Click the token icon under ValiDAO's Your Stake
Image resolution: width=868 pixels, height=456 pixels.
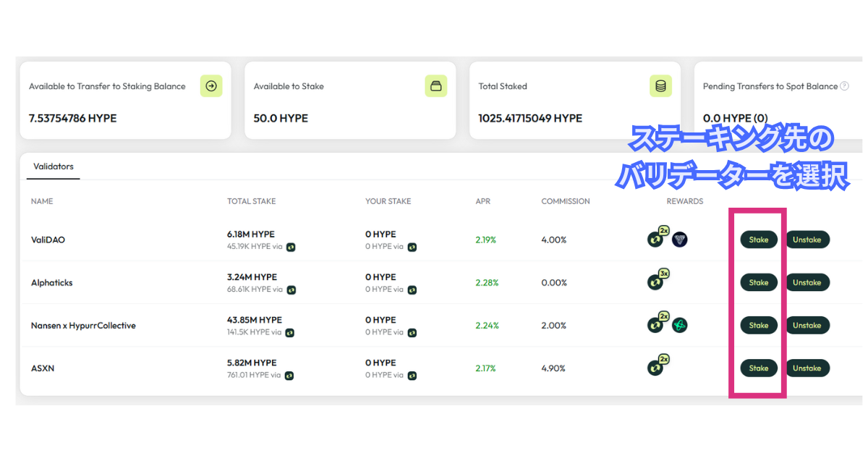pyautogui.click(x=412, y=247)
